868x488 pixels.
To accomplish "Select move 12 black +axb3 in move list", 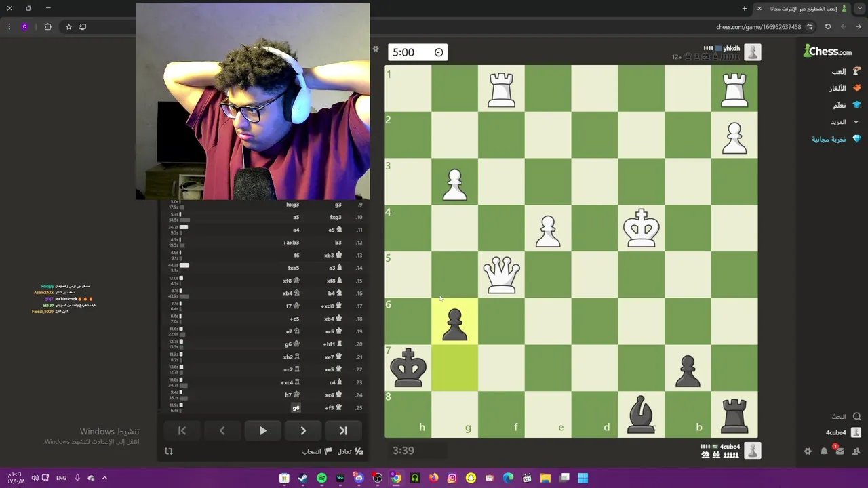I will (x=290, y=243).
